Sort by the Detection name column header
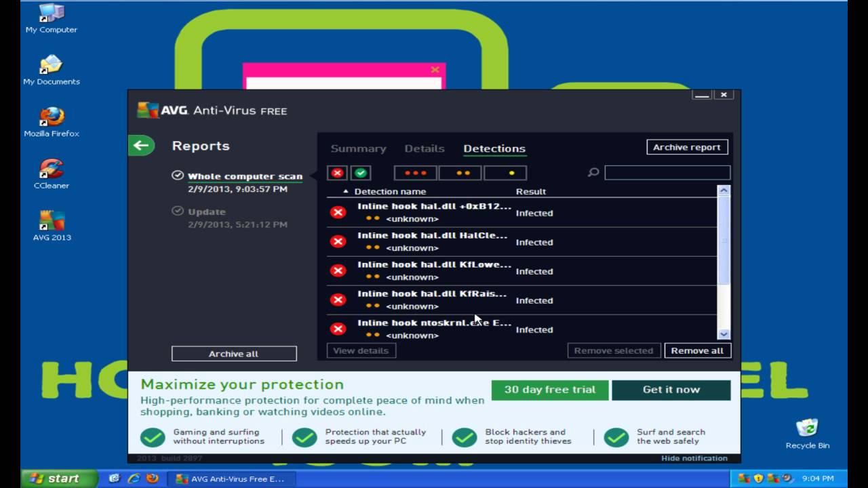This screenshot has width=868, height=488. (390, 192)
